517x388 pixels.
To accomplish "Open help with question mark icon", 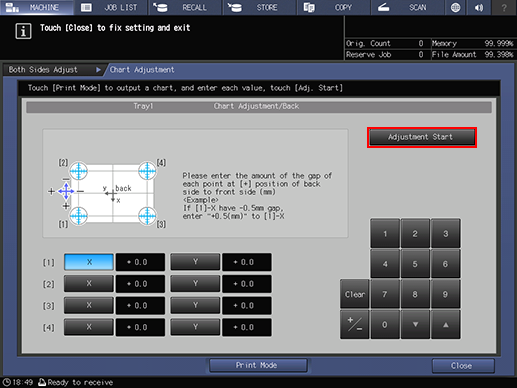I will point(504,7).
